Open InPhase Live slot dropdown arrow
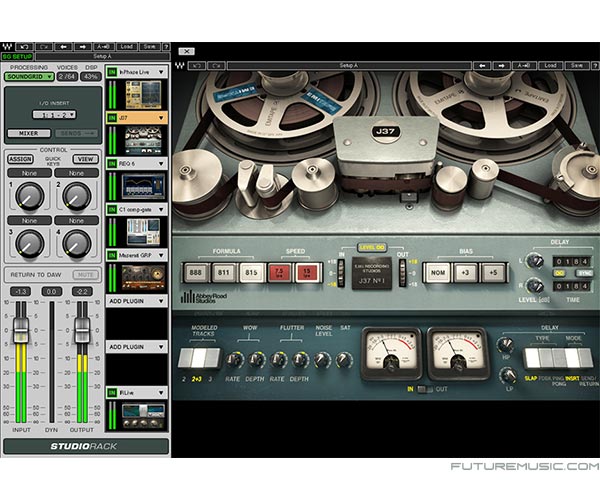Image resolution: width=600 pixels, height=500 pixels. pos(161,72)
